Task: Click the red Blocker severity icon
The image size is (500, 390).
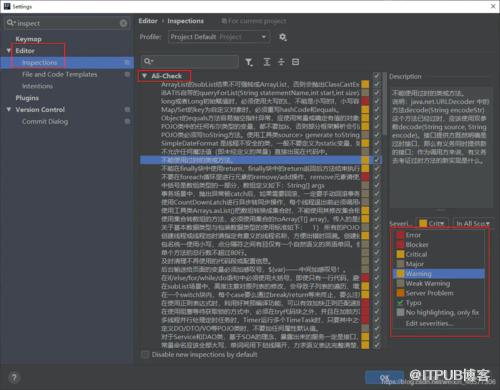Action: click(x=400, y=245)
